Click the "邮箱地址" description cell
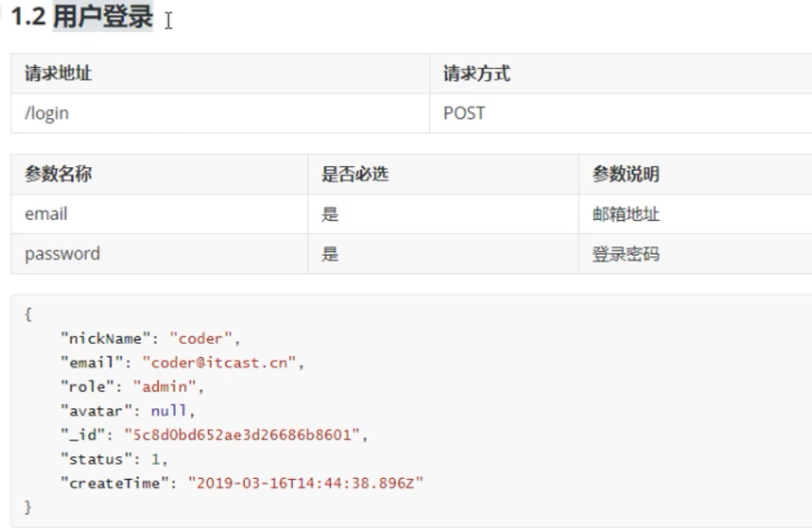The width and height of the screenshot is (812, 528). 626,214
